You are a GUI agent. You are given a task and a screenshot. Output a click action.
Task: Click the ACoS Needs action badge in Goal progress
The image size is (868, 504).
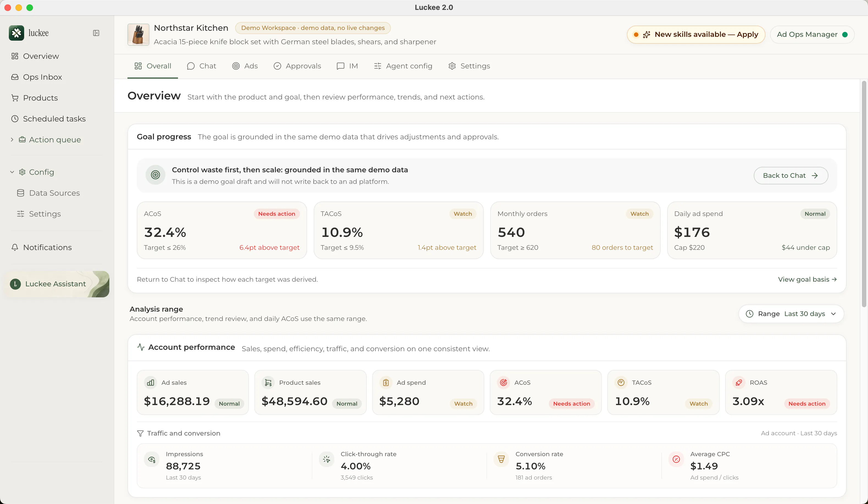coord(277,214)
